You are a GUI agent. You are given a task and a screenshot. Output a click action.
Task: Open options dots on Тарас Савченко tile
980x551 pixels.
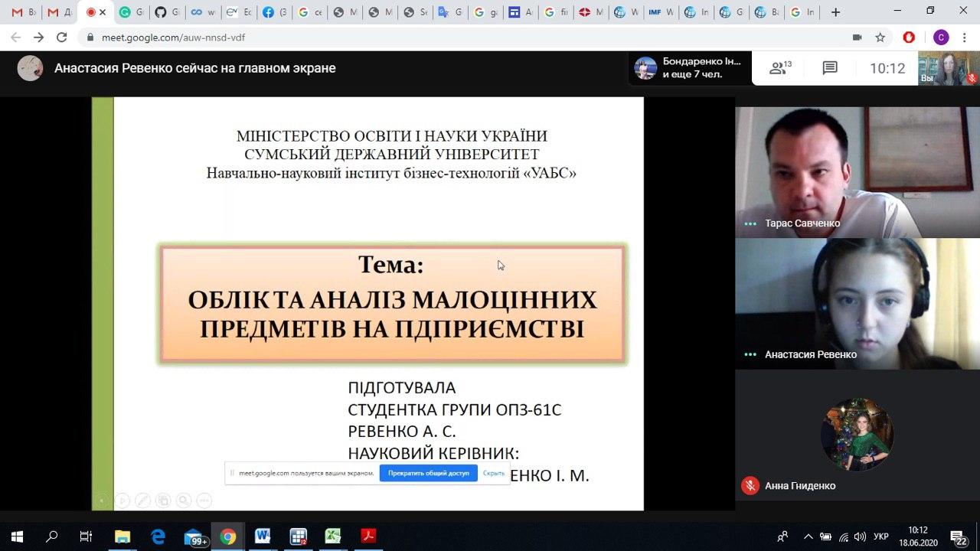tap(750, 223)
